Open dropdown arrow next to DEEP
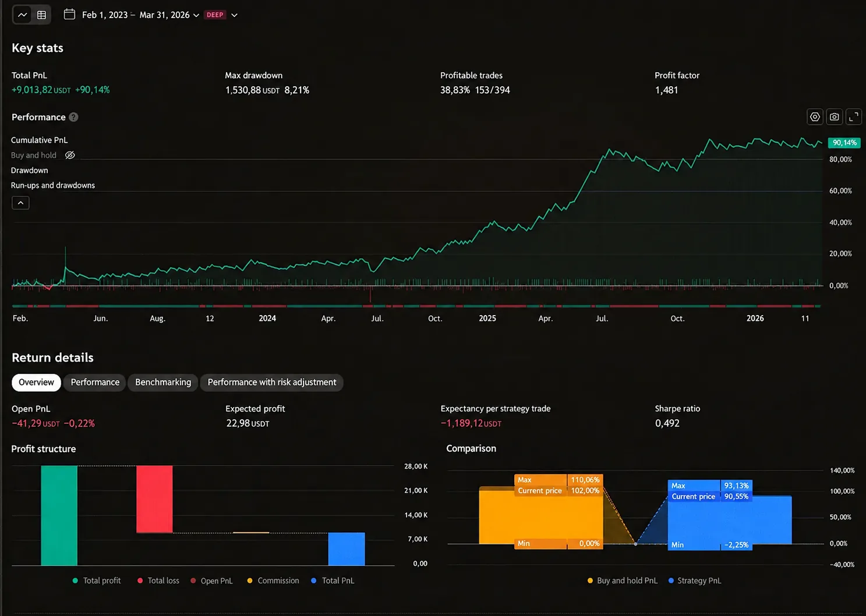 click(x=234, y=15)
